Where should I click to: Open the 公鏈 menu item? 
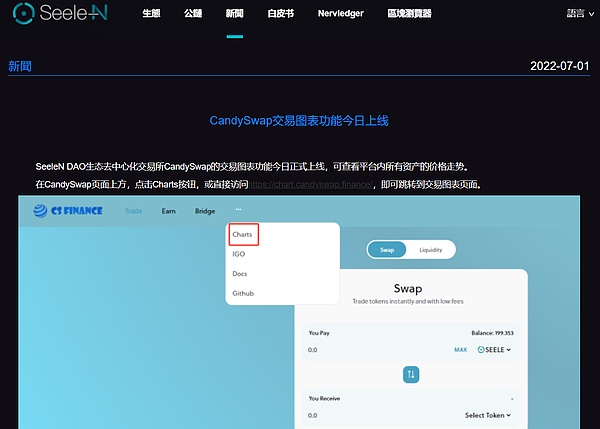click(193, 13)
